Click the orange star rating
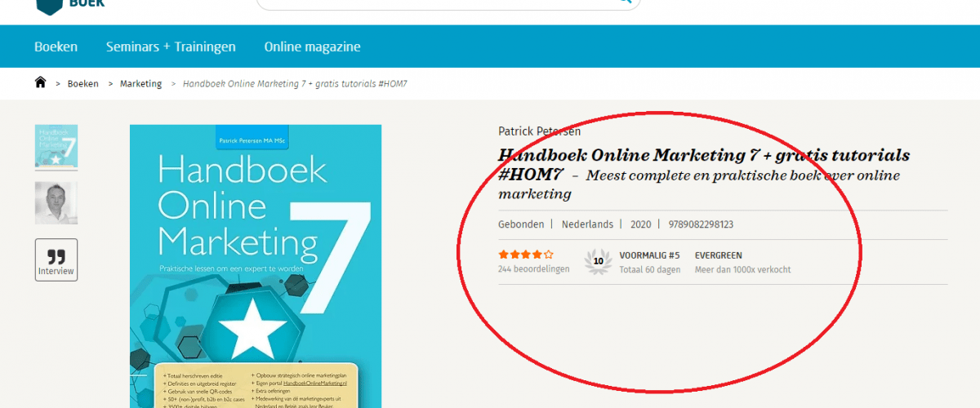 (x=525, y=255)
